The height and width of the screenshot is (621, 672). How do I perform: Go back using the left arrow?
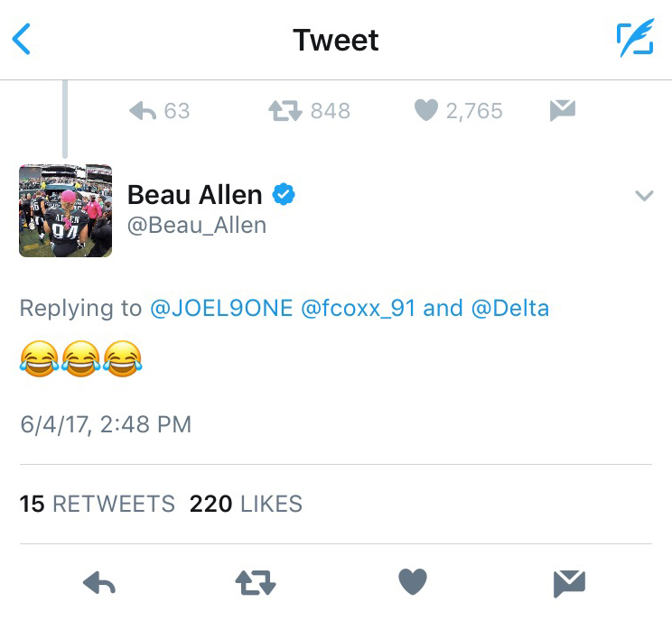click(22, 40)
